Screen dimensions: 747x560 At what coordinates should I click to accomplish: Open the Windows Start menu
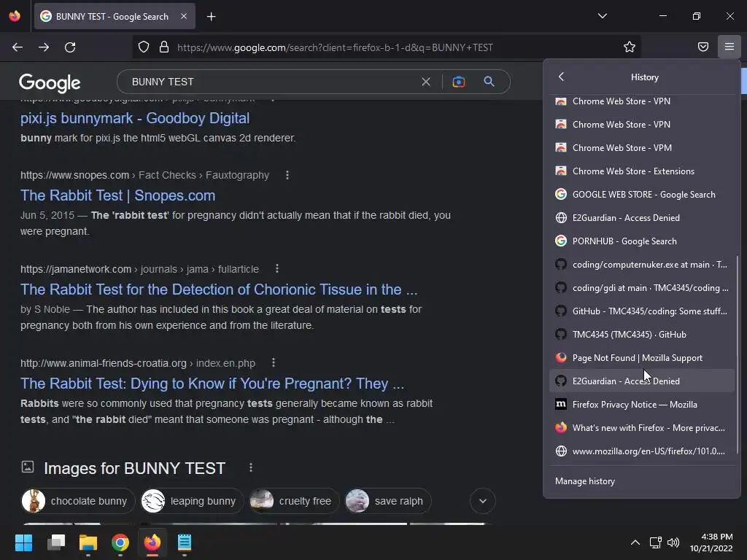23,542
